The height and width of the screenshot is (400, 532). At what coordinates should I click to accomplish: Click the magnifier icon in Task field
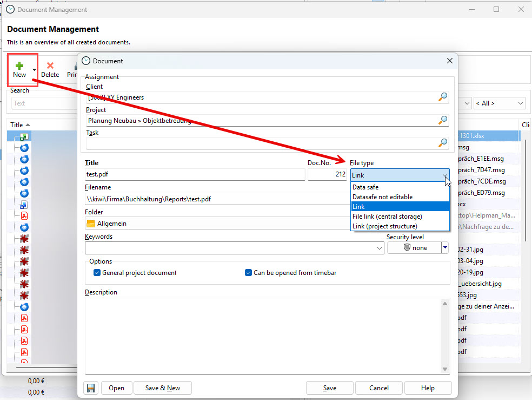click(443, 143)
